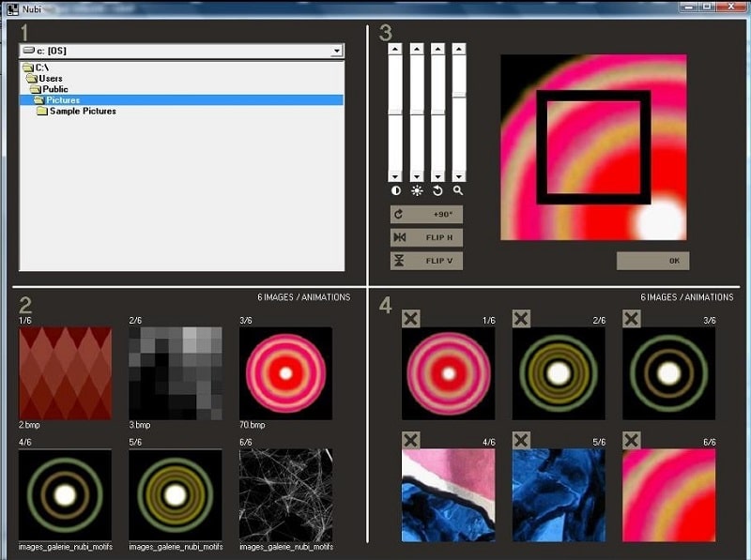Click up arrow of the contrast slider
The width and height of the screenshot is (751, 560).
click(395, 49)
